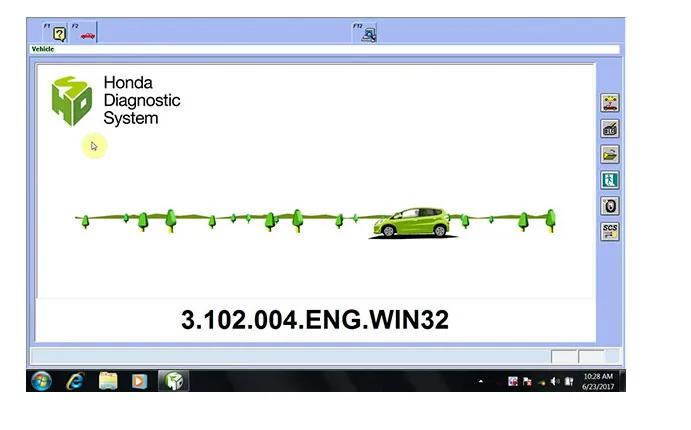Launch Internet Explorer from taskbar

click(x=75, y=381)
